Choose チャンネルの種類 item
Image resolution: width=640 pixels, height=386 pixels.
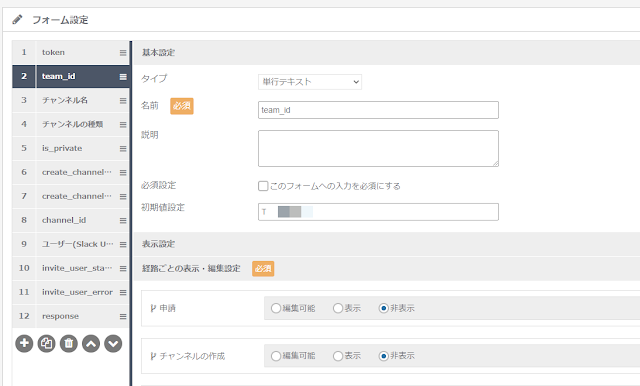(71, 124)
